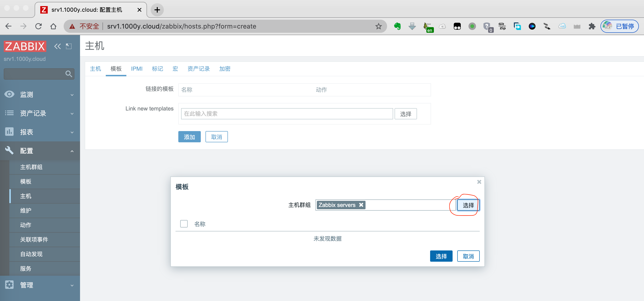The width and height of the screenshot is (644, 301).
Task: Open the 加密 tab
Action: pos(224,69)
